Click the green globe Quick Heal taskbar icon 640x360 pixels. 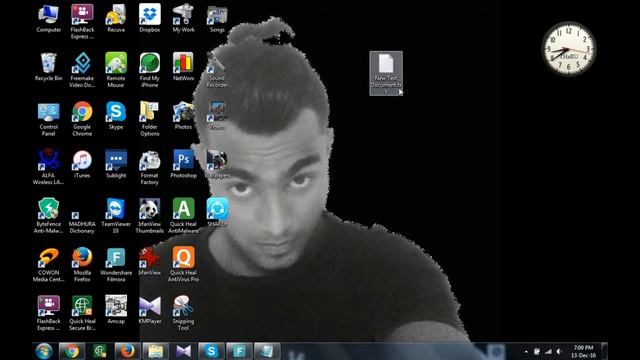point(100,351)
